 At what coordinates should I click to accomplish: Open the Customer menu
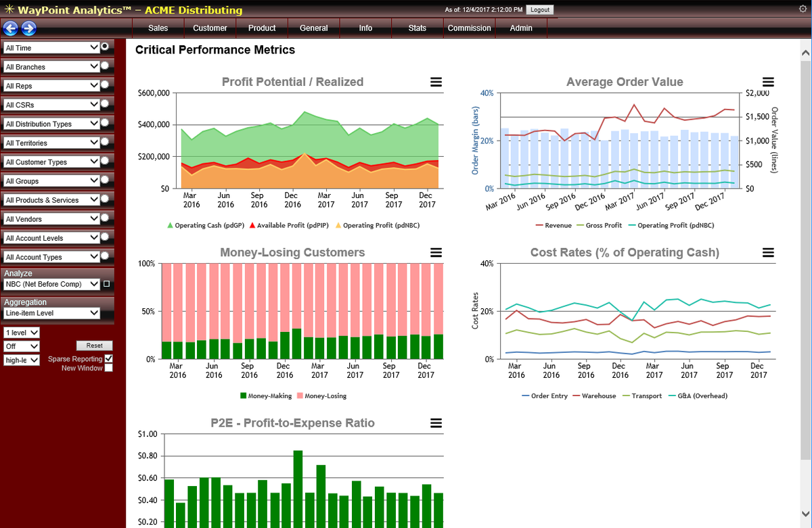tap(210, 28)
